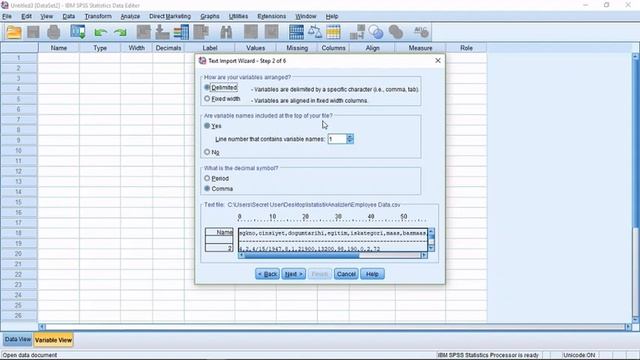Split file toolbar icon
This screenshot has height=360, width=640.
(x=296, y=32)
